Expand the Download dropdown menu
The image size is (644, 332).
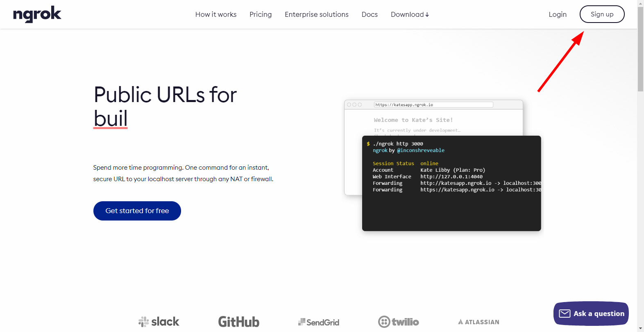click(410, 14)
